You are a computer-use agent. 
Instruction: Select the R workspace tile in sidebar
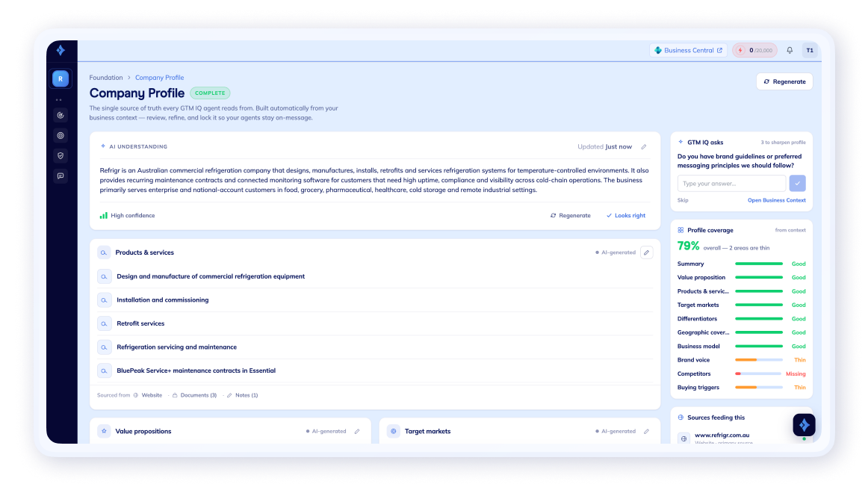pos(61,78)
